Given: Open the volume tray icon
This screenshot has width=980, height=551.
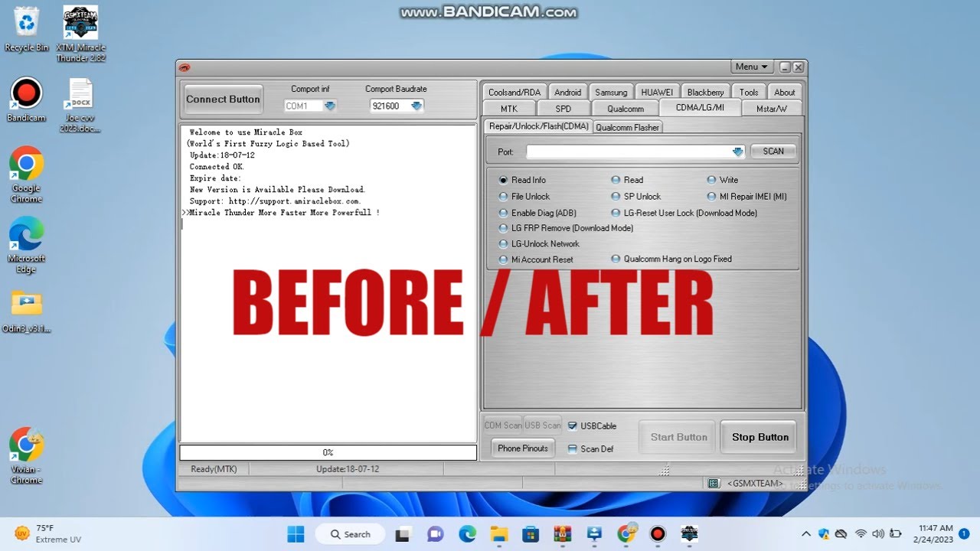Looking at the screenshot, I should [x=877, y=534].
